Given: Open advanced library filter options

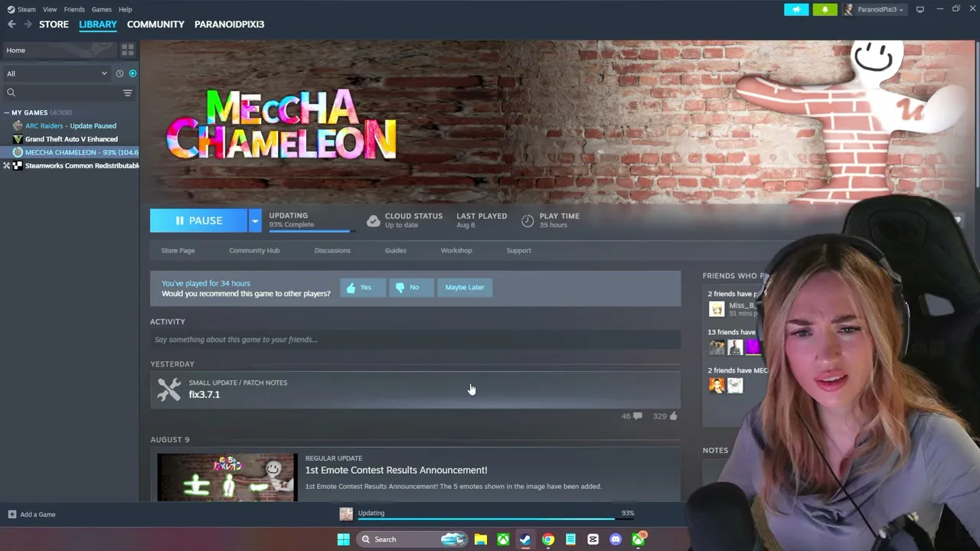Looking at the screenshot, I should point(127,93).
